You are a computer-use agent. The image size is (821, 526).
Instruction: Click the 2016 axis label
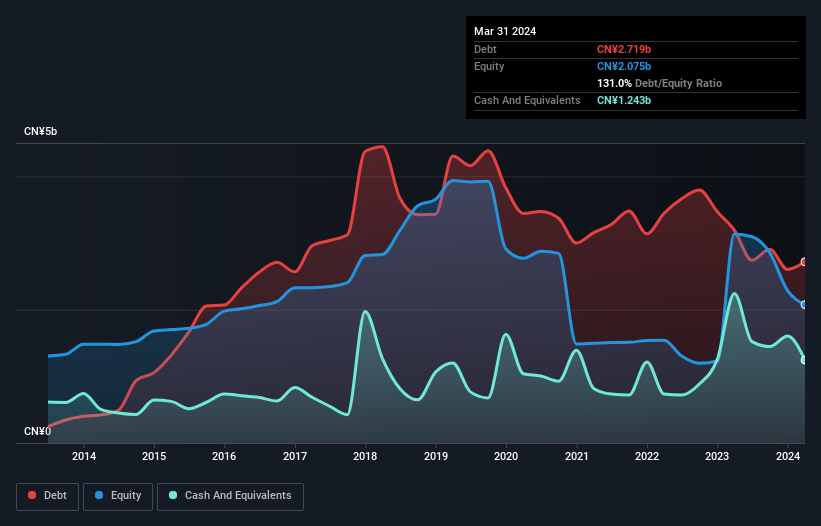pos(224,456)
